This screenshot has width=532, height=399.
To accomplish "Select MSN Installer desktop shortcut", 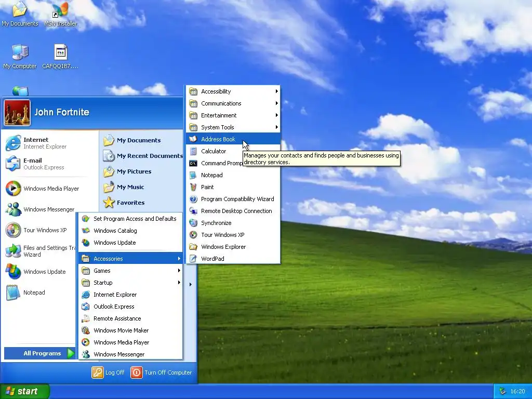I will click(60, 14).
